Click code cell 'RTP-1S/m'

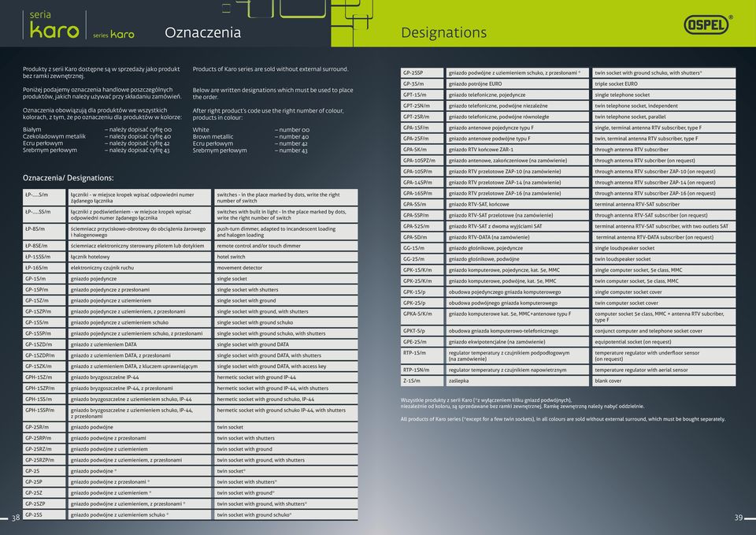422,356
